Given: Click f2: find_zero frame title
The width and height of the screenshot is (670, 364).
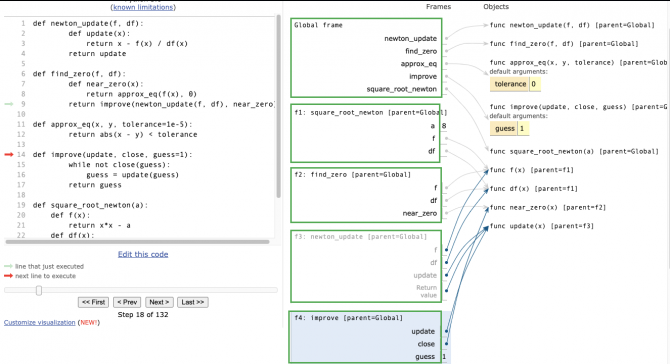Looking at the screenshot, I should (x=353, y=175).
